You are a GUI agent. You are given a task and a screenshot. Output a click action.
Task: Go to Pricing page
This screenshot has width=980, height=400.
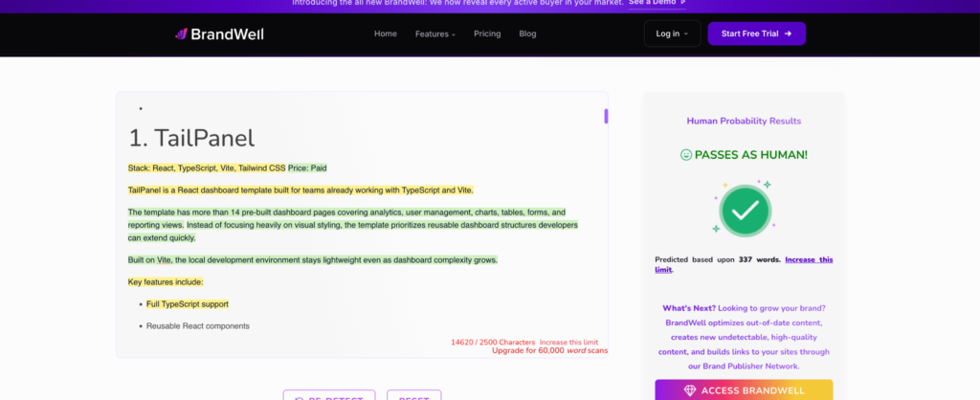[487, 33]
